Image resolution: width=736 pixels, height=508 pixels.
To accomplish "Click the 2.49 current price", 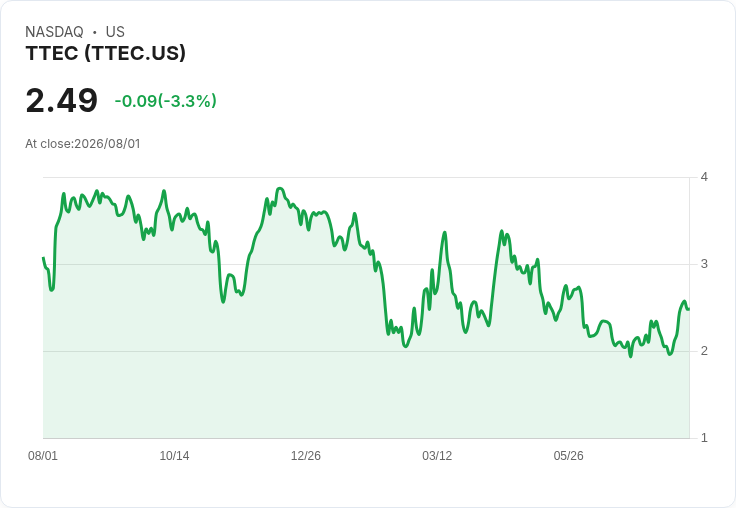I will (x=61, y=100).
